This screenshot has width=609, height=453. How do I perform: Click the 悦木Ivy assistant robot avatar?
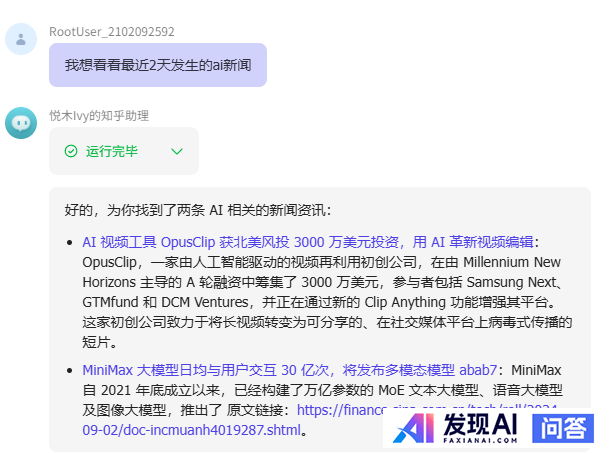point(21,123)
